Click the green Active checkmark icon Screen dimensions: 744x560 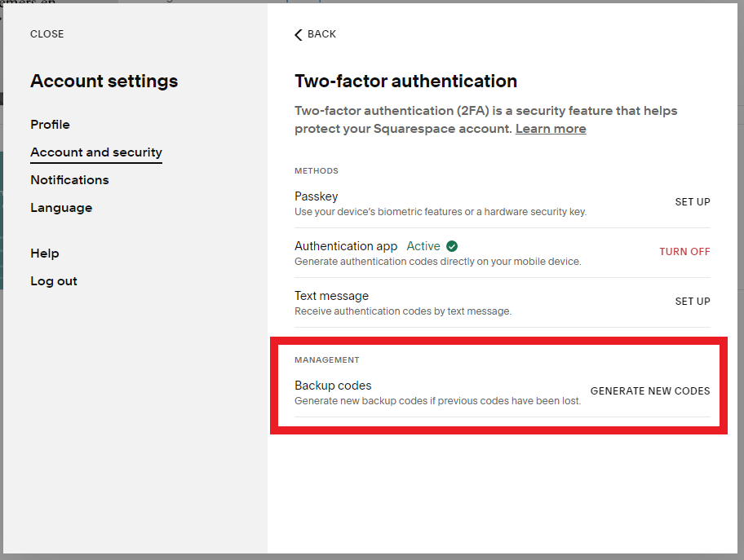(452, 246)
